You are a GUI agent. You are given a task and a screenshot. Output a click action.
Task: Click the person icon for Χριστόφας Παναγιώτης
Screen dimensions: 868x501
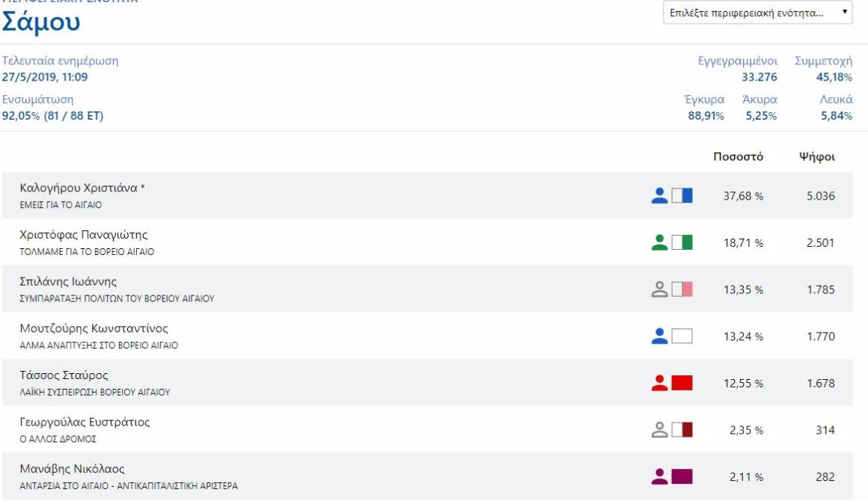(659, 243)
